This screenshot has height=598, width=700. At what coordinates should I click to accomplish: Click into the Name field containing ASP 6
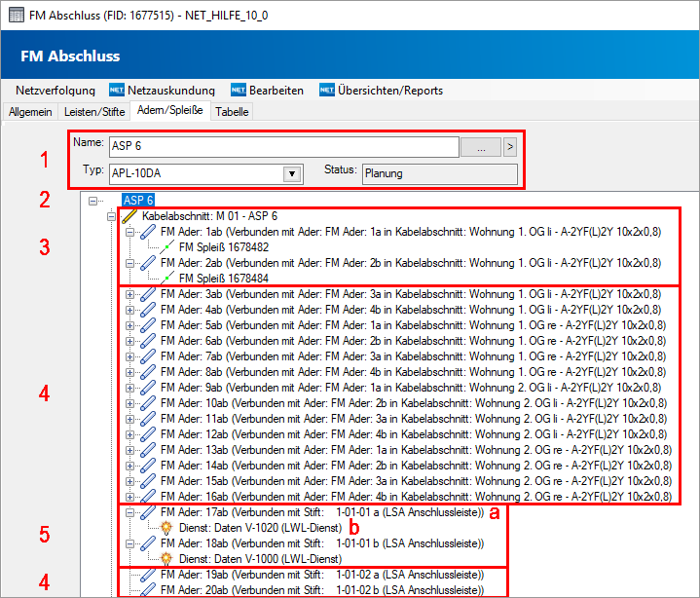pos(282,146)
